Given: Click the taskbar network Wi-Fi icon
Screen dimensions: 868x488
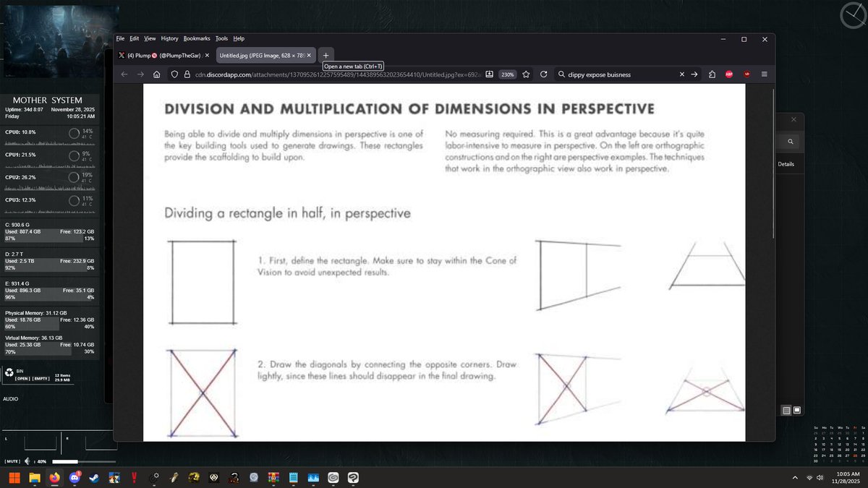Looking at the screenshot, I should pyautogui.click(x=809, y=478).
